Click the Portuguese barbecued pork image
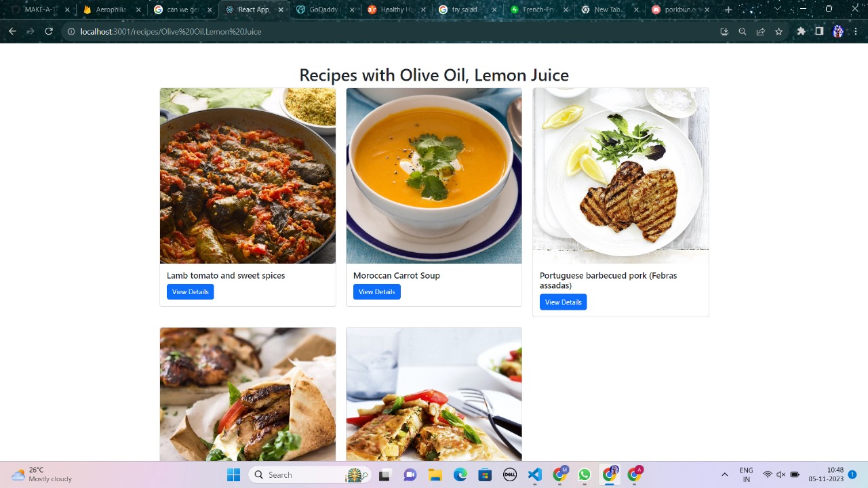868x488 pixels. point(620,176)
